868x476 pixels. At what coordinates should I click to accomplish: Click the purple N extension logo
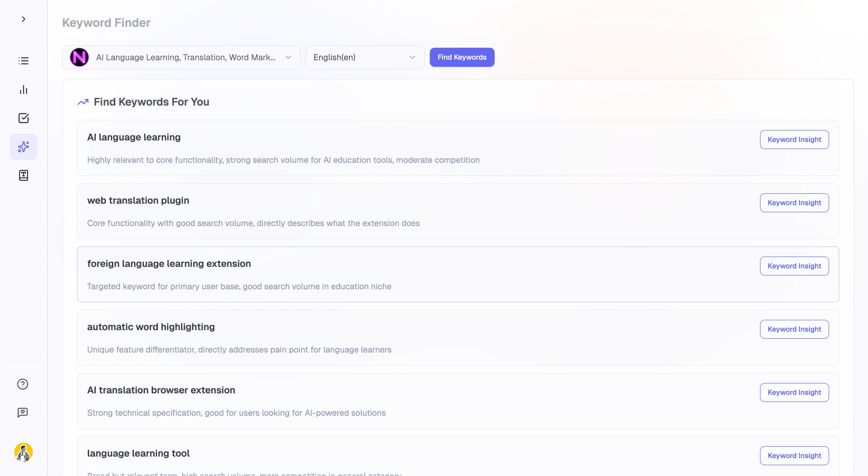79,57
